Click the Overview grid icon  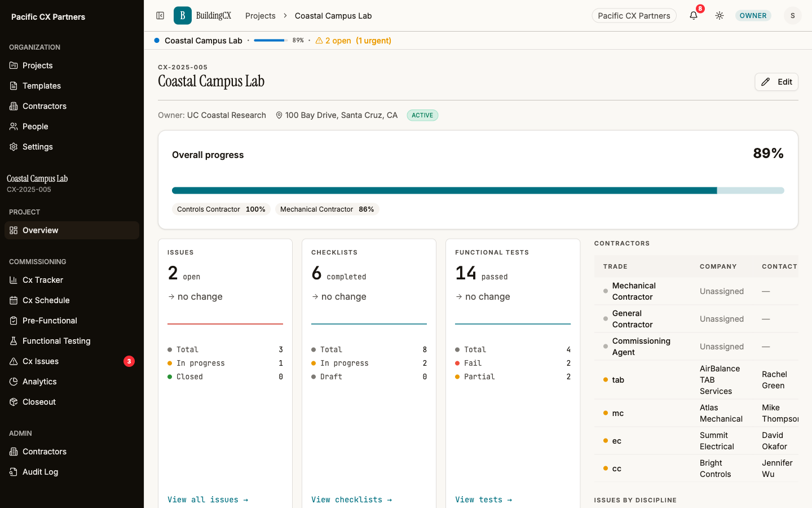click(x=14, y=230)
